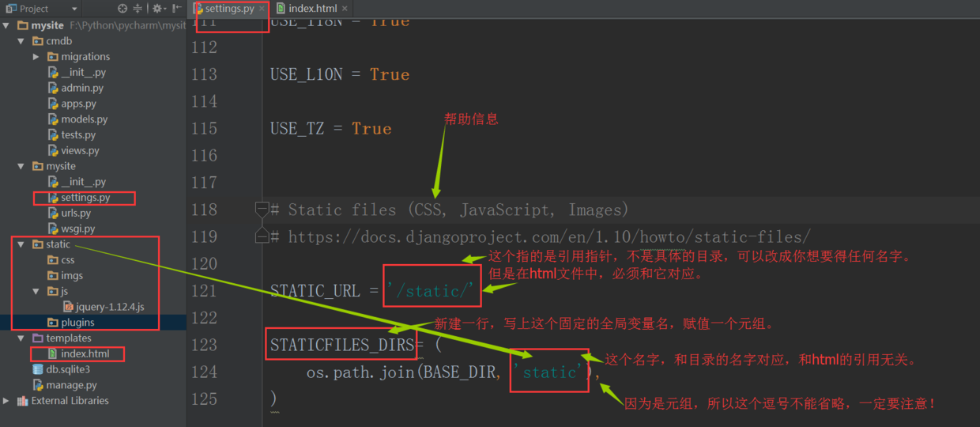
Task: Select __init__.py under mysite package
Action: tap(77, 182)
